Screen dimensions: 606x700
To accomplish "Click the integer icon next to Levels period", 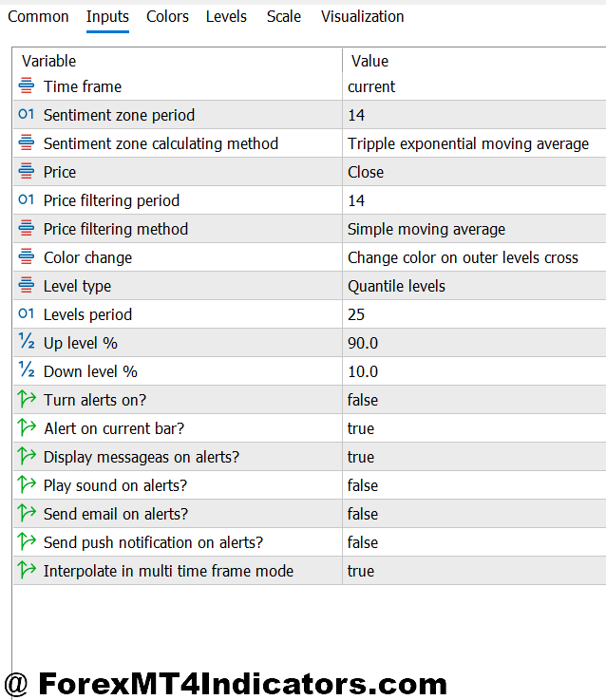I will (x=27, y=314).
